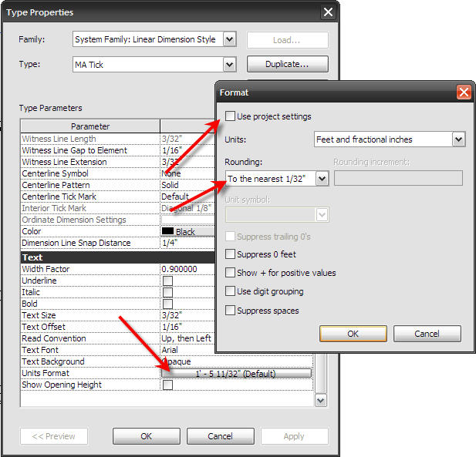Enable Use project settings checkbox
This screenshot has height=457, width=476.
point(231,116)
